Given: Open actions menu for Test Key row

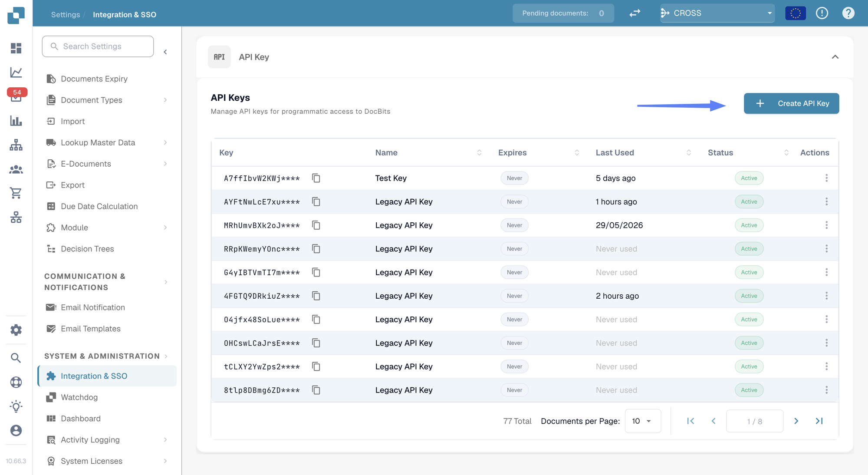Looking at the screenshot, I should click(826, 178).
